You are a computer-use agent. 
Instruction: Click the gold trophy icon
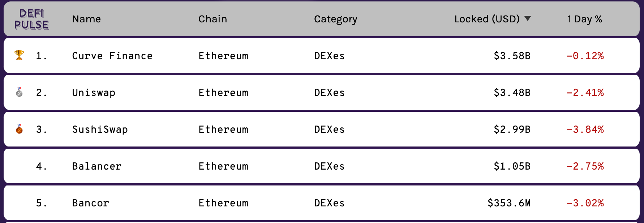[x=19, y=55]
